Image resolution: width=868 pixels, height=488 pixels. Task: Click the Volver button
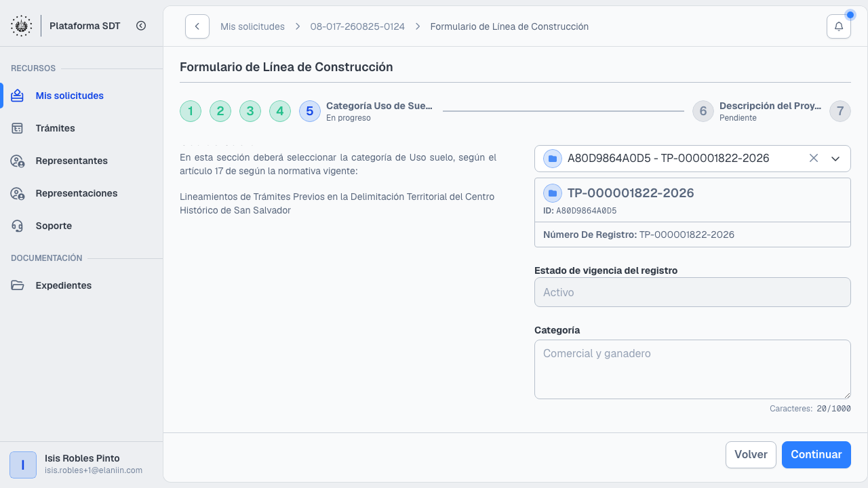pos(751,455)
